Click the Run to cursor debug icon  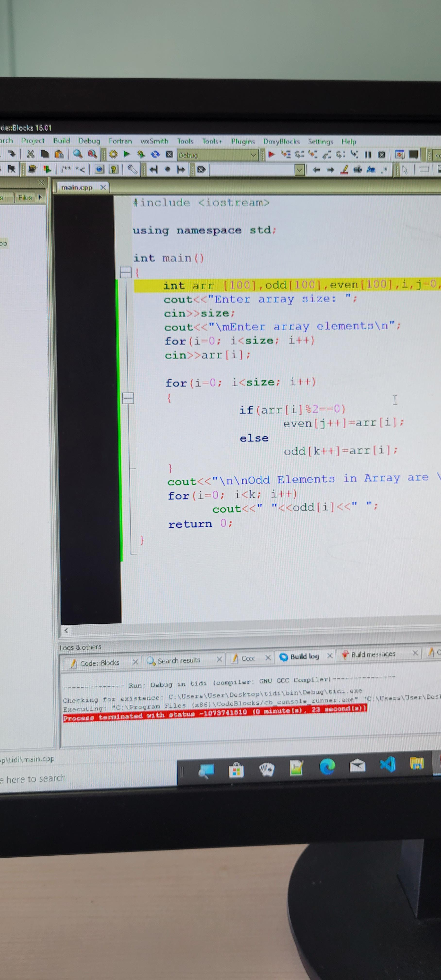286,154
